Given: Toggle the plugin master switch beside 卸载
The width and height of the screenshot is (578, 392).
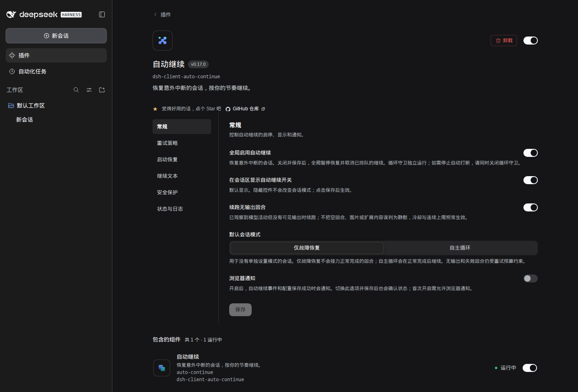Looking at the screenshot, I should coord(531,41).
